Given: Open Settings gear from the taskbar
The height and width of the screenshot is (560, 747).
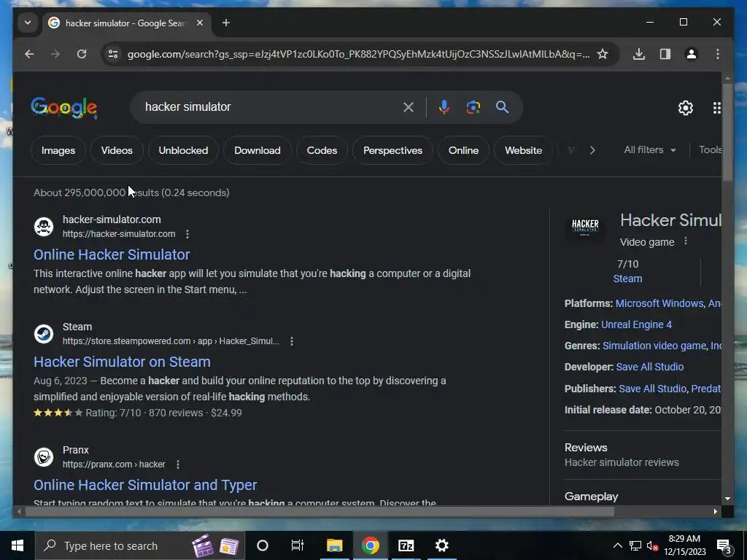Looking at the screenshot, I should coord(441,545).
